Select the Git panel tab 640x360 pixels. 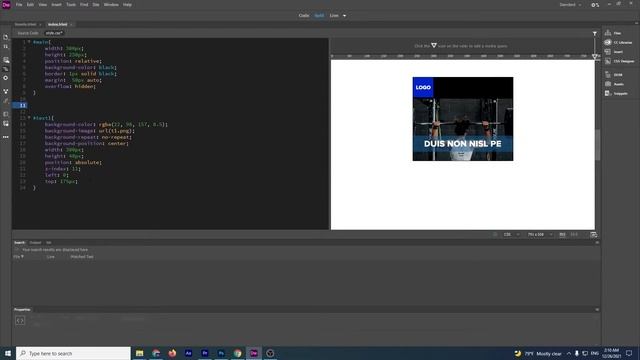49,242
